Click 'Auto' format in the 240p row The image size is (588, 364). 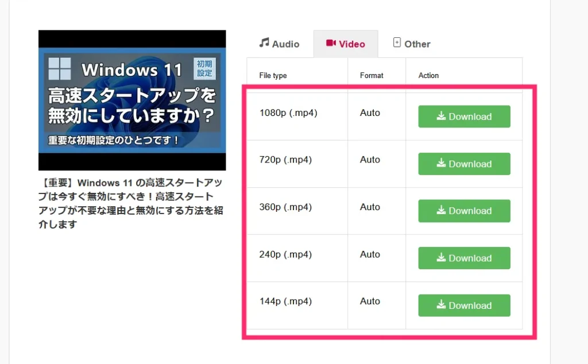(x=370, y=254)
